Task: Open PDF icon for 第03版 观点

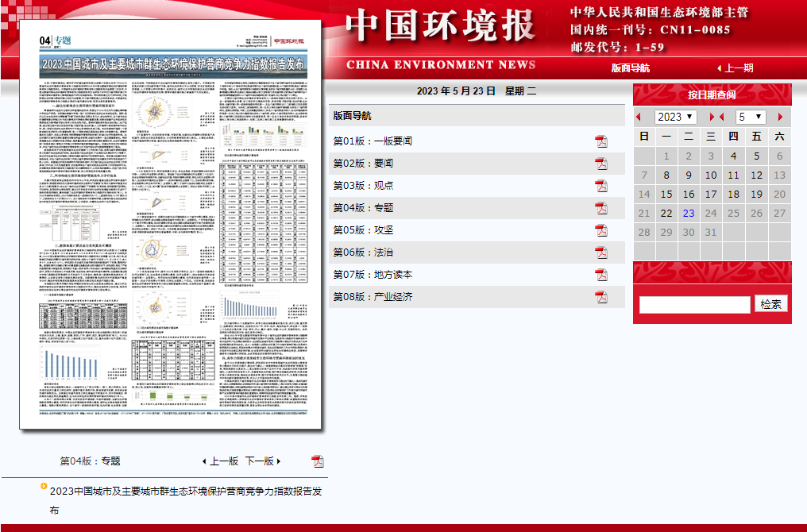Action: pyautogui.click(x=601, y=186)
